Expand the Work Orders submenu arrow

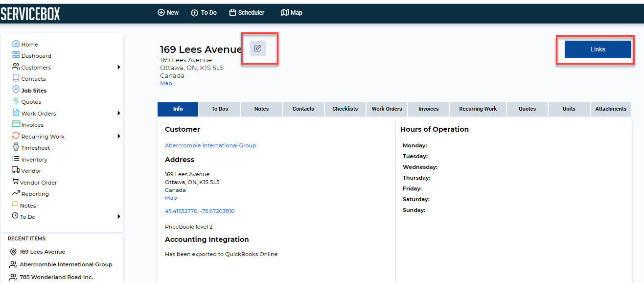(x=118, y=113)
